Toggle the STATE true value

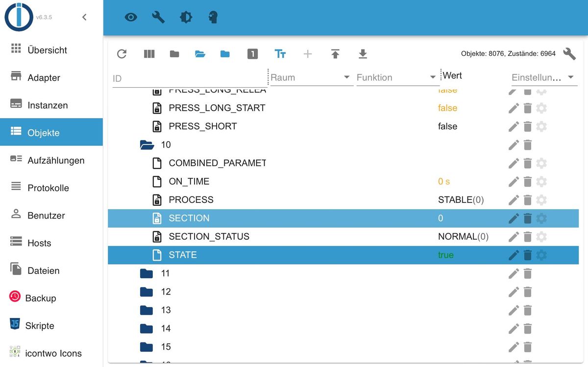point(446,255)
